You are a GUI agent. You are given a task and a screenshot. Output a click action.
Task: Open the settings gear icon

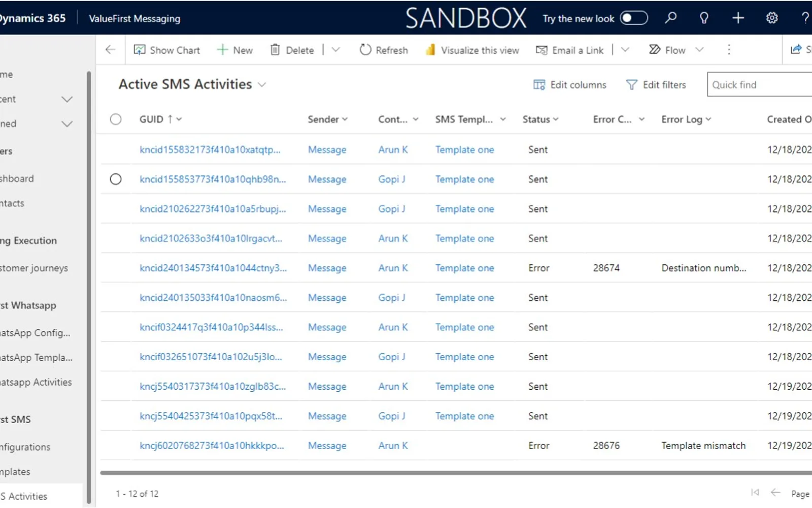pos(772,18)
